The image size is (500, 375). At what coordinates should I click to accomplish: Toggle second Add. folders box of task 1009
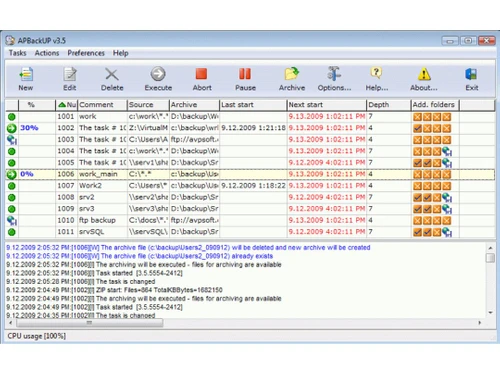tap(427, 209)
